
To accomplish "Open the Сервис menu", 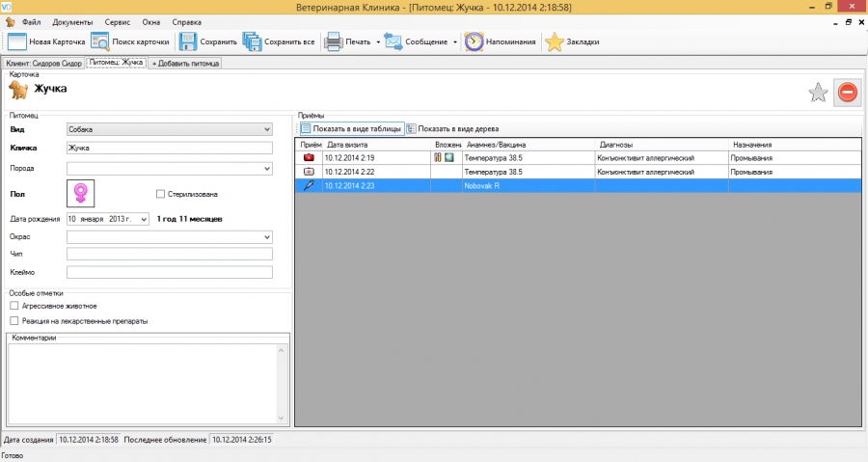I will (x=118, y=22).
